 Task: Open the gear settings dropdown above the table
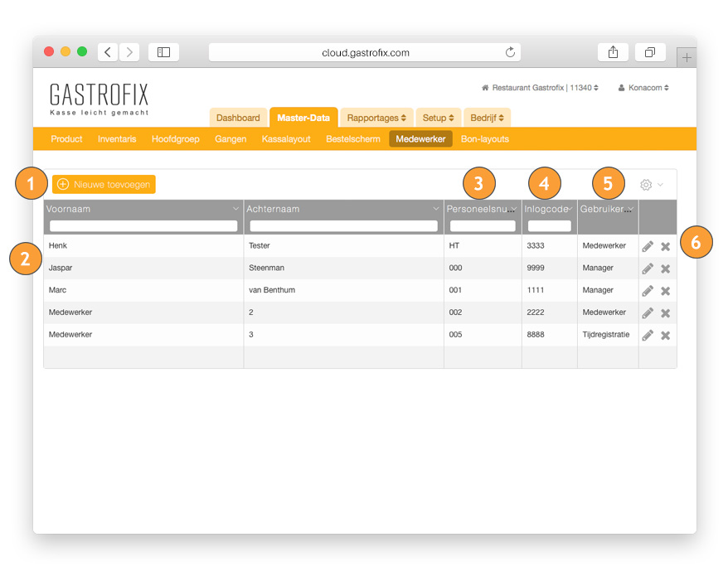(651, 185)
